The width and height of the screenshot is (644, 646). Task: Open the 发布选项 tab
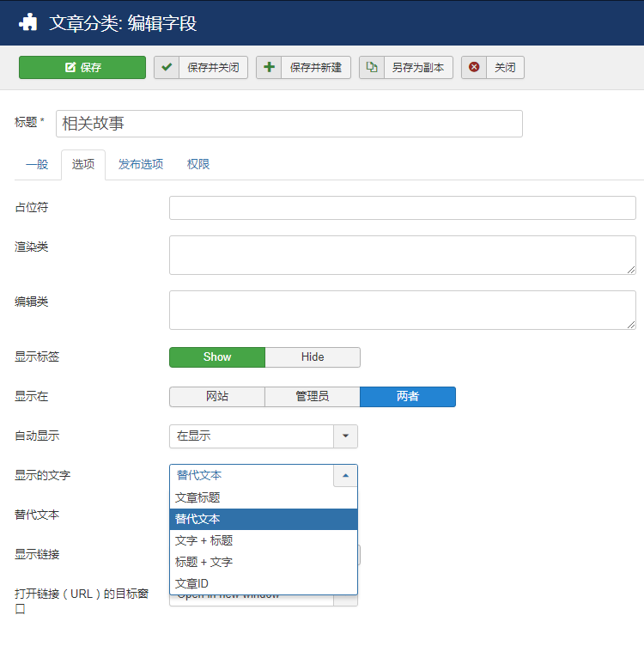(141, 165)
